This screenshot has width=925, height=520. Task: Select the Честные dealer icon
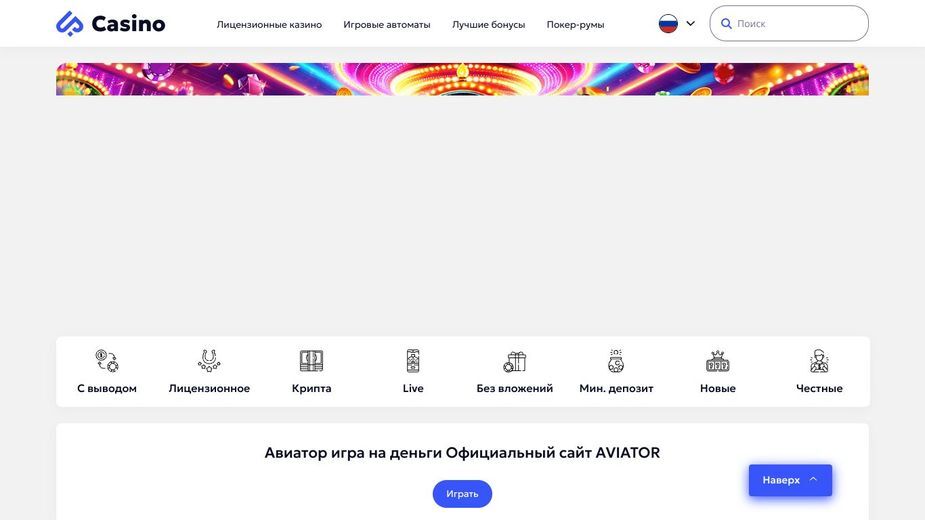(819, 361)
